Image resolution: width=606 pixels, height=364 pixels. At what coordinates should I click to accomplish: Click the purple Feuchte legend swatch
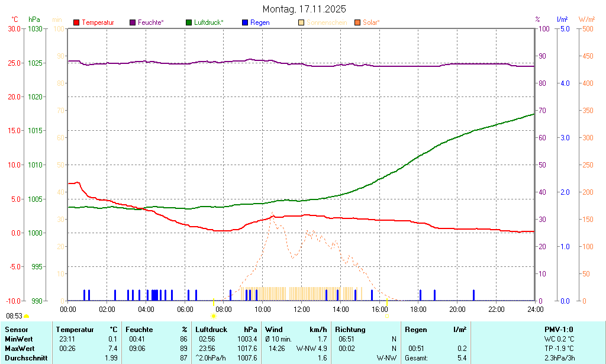pyautogui.click(x=133, y=22)
